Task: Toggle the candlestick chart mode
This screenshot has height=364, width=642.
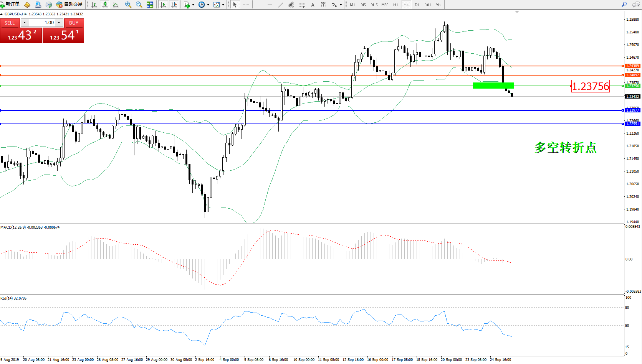Action: coord(104,5)
